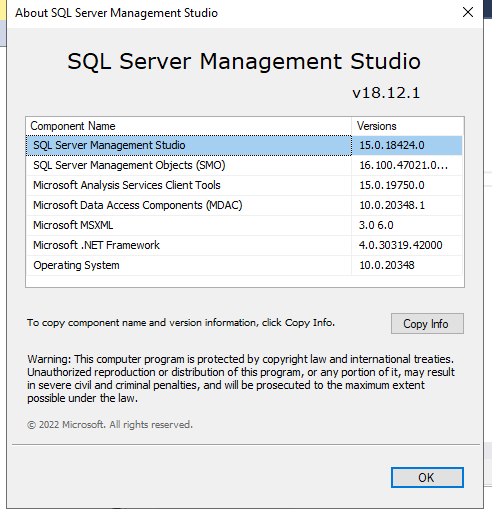The width and height of the screenshot is (492, 509).
Task: Click the Component Name column header
Action: (x=189, y=126)
